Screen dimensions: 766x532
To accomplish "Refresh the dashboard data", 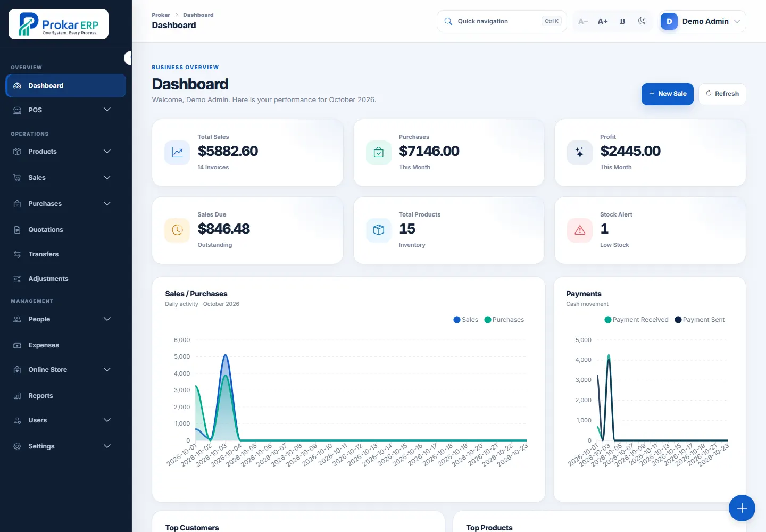I will click(x=722, y=94).
